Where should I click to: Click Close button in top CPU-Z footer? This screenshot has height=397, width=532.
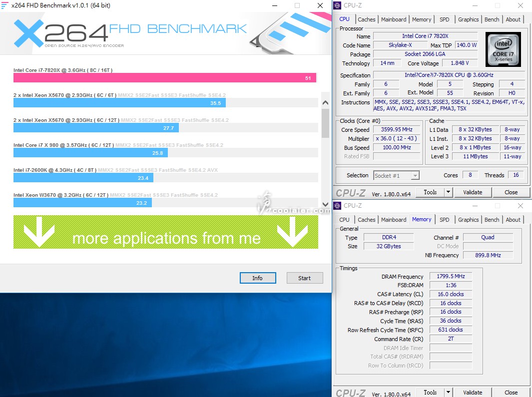pos(511,192)
